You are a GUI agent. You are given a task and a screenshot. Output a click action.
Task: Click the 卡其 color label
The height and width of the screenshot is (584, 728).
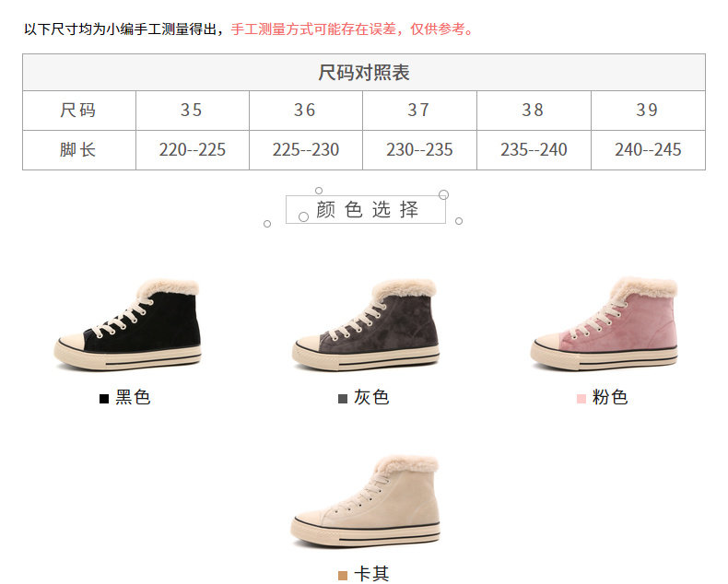[x=371, y=574]
